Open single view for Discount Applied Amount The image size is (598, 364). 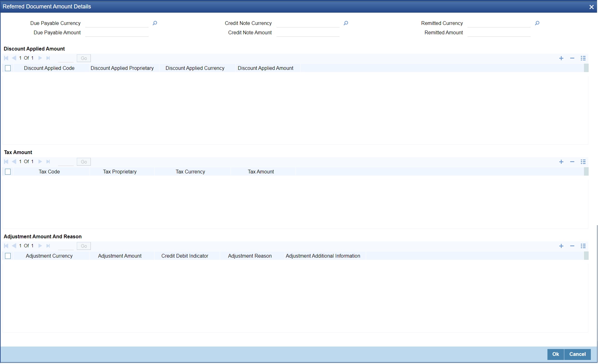(583, 58)
